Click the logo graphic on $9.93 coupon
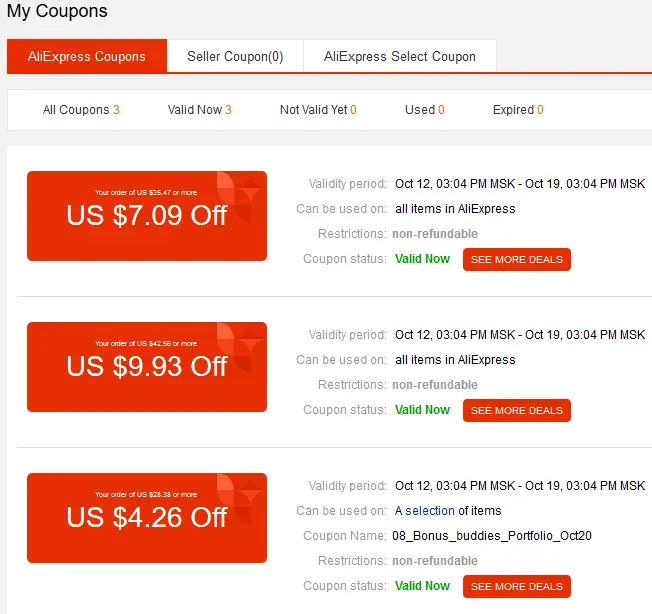This screenshot has height=614, width=652. (240, 347)
